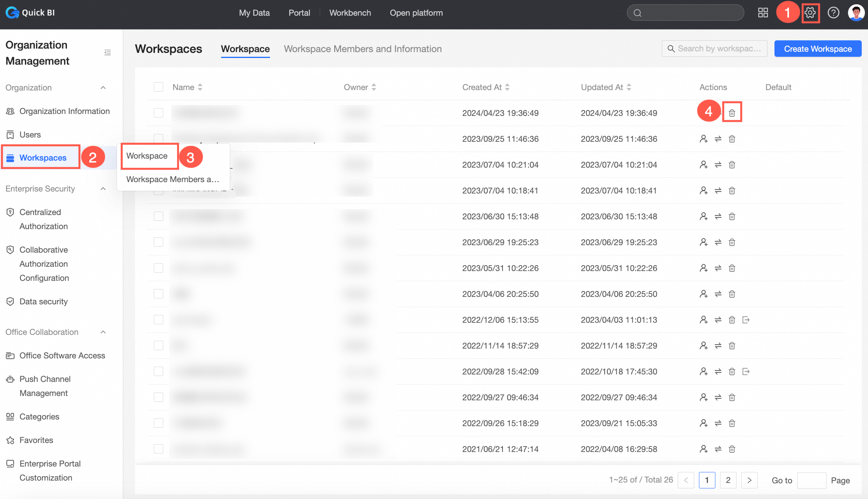Collapse the Office Collaboration section
The image size is (868, 499).
point(103,332)
